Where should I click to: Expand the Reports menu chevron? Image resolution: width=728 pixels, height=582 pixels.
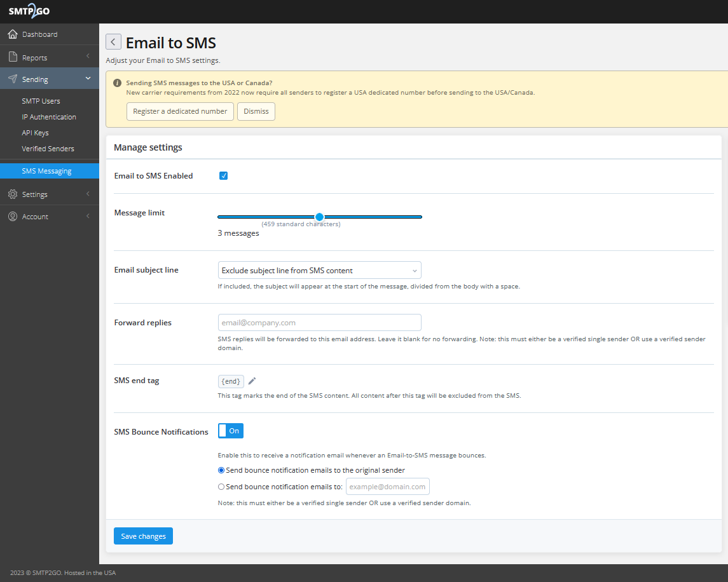tap(88, 56)
